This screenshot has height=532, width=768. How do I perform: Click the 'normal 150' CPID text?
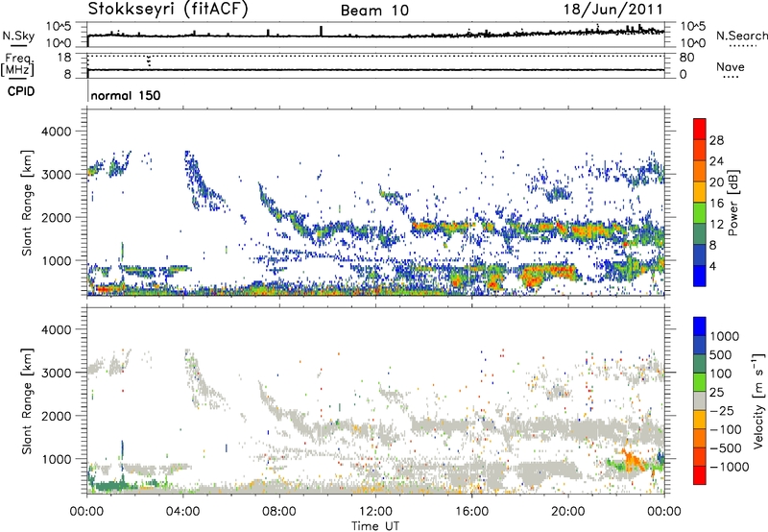pyautogui.click(x=126, y=95)
